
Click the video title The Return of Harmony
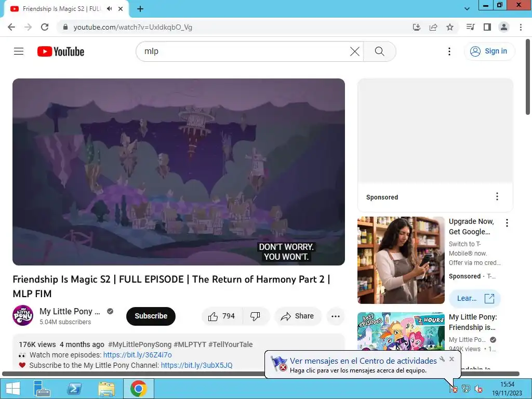[x=171, y=286]
